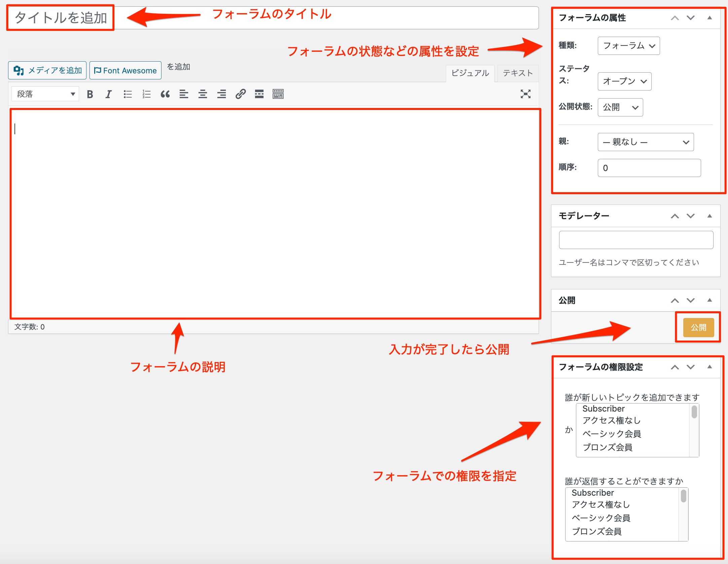
Task: Insert a bulleted list
Action: [x=128, y=94]
